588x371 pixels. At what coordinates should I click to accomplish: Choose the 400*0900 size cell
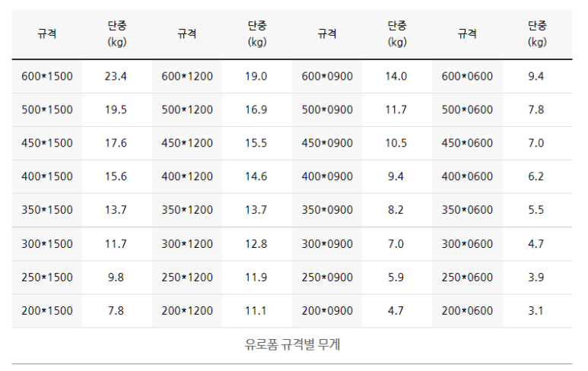pyautogui.click(x=327, y=176)
